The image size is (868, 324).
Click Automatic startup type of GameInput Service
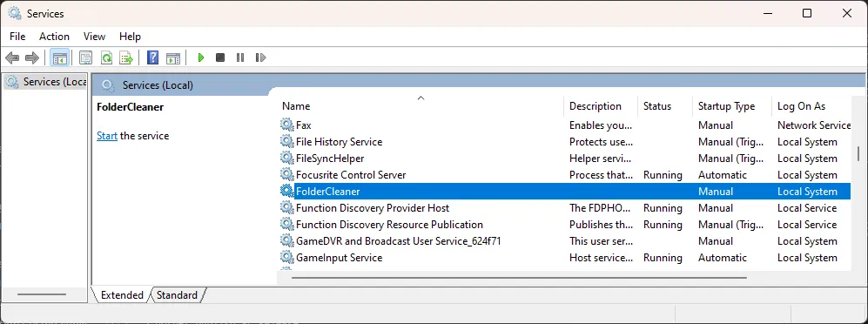[x=723, y=258]
